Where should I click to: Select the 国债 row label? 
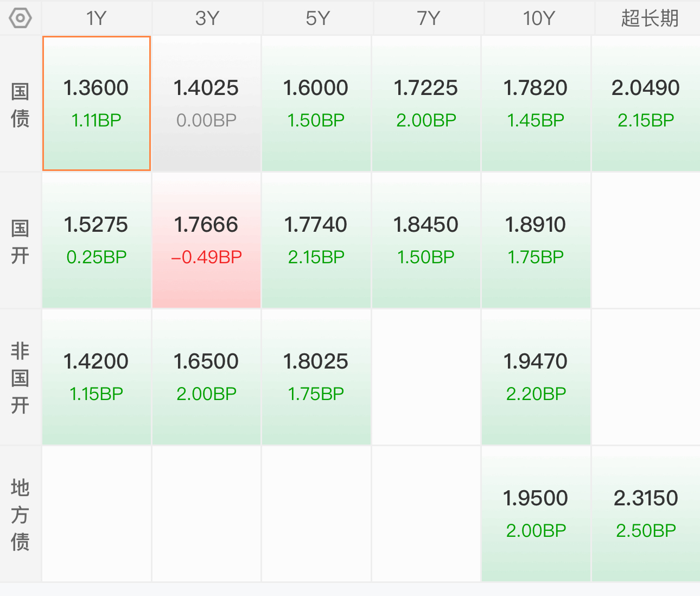coord(21,104)
